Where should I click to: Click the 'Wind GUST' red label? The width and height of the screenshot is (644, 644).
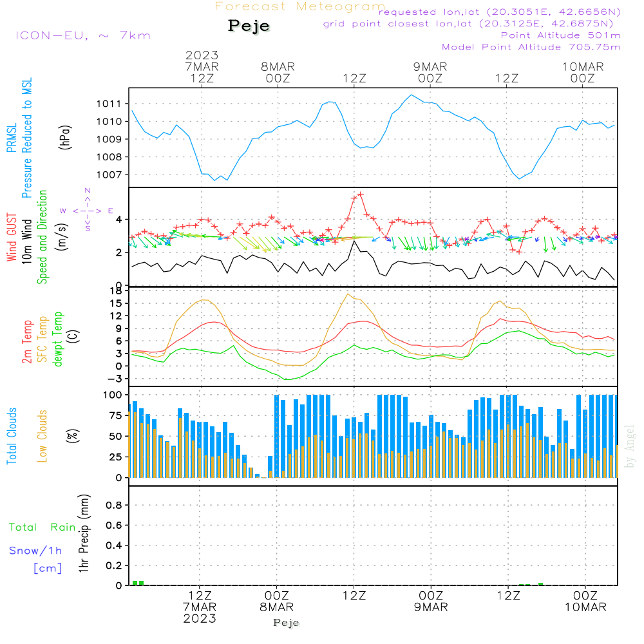12,237
